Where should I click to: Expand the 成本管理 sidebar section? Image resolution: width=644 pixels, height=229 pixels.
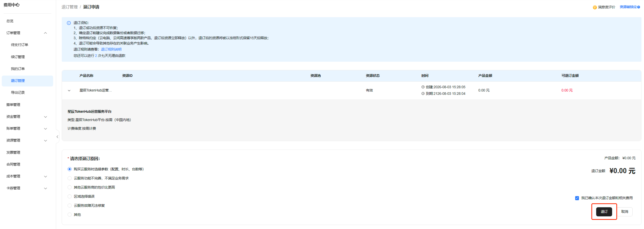45,176
